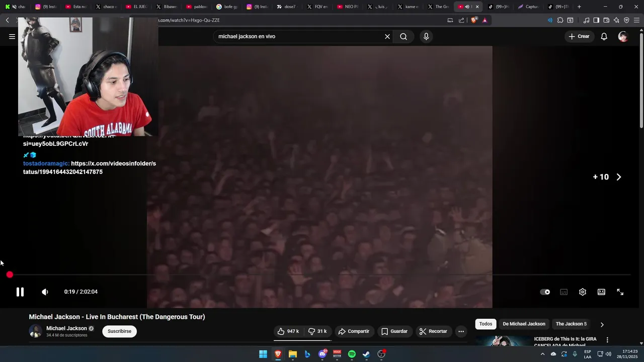Switch to theater mode
Viewport: 644px width, 362px height.
[601, 292]
